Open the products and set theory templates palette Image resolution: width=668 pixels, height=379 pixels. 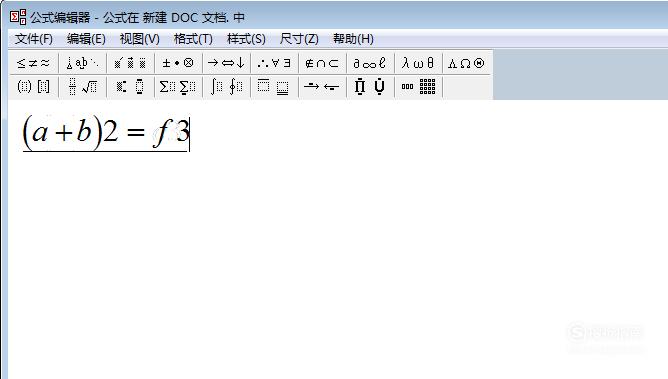(370, 87)
